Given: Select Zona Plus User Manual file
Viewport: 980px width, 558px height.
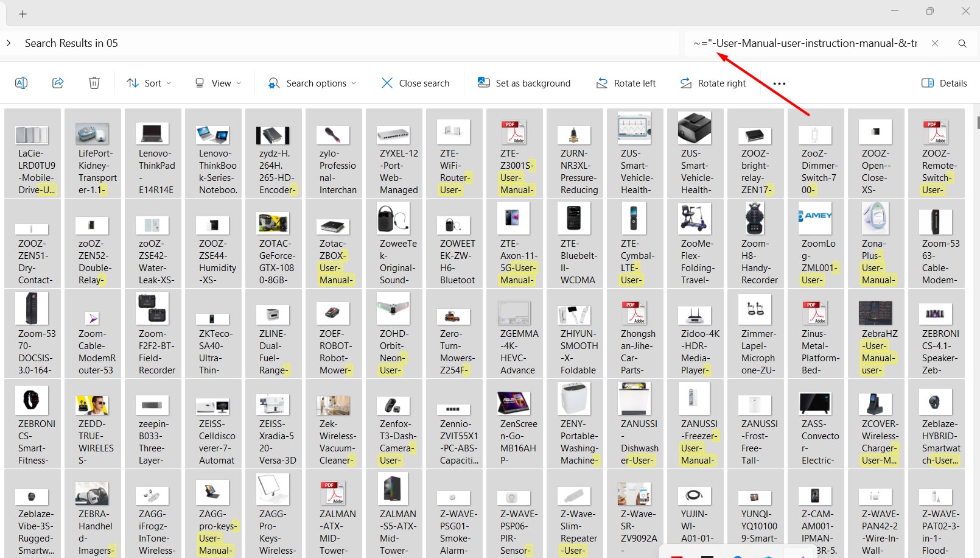Looking at the screenshot, I should tap(877, 244).
